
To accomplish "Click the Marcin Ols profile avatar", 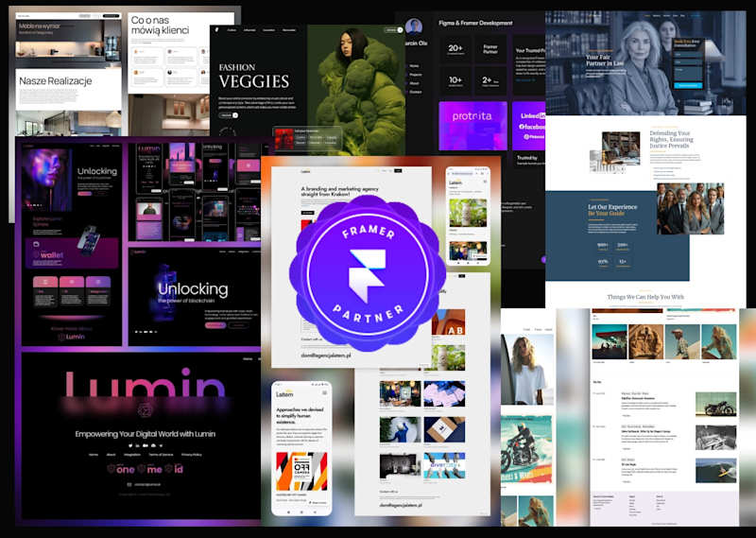I will click(414, 26).
